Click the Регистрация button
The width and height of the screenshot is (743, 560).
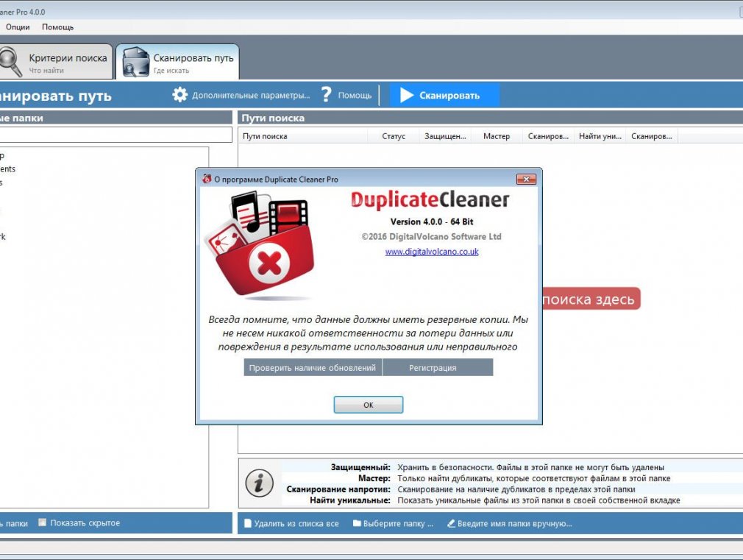[438, 367]
